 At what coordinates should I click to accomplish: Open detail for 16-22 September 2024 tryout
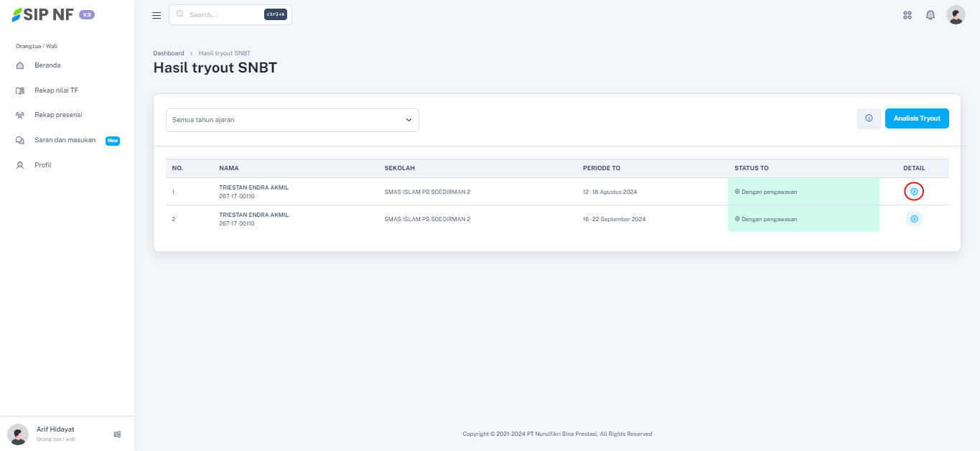[914, 219]
